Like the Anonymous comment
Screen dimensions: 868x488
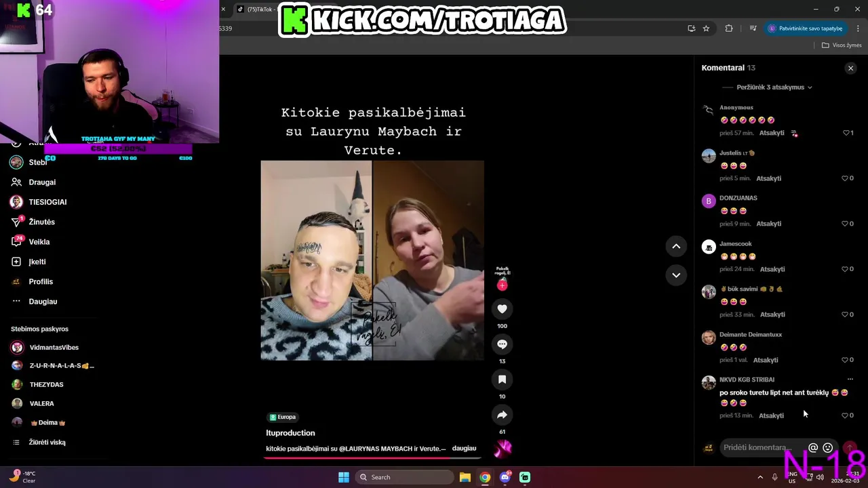click(848, 133)
